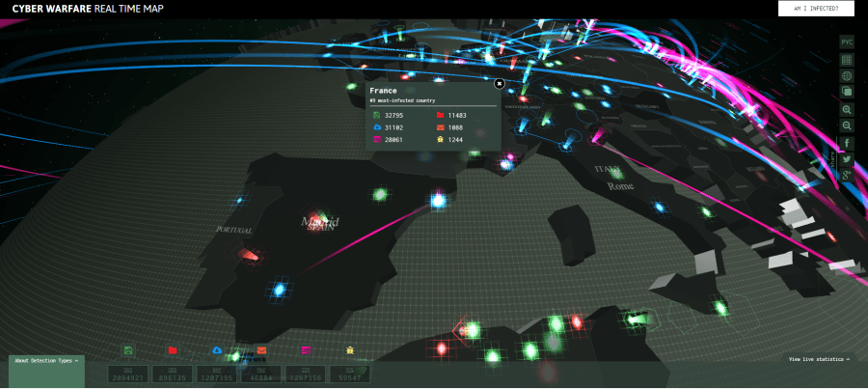Click the AM I INFECTED? button
Viewport: 868px width, 389px height.
(815, 9)
